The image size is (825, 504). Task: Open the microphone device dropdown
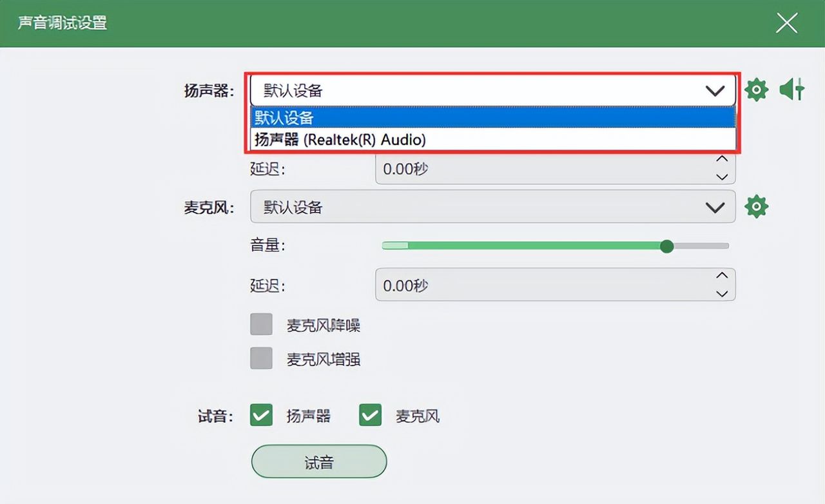point(492,207)
